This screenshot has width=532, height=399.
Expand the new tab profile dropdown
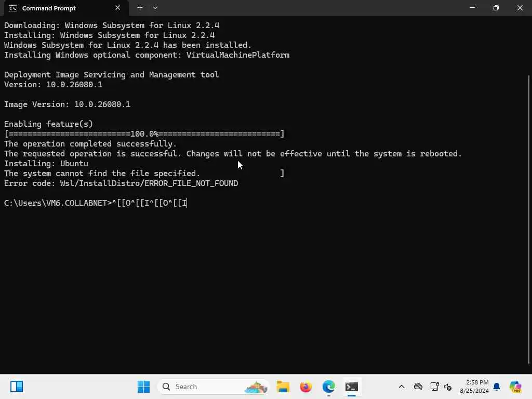155,8
